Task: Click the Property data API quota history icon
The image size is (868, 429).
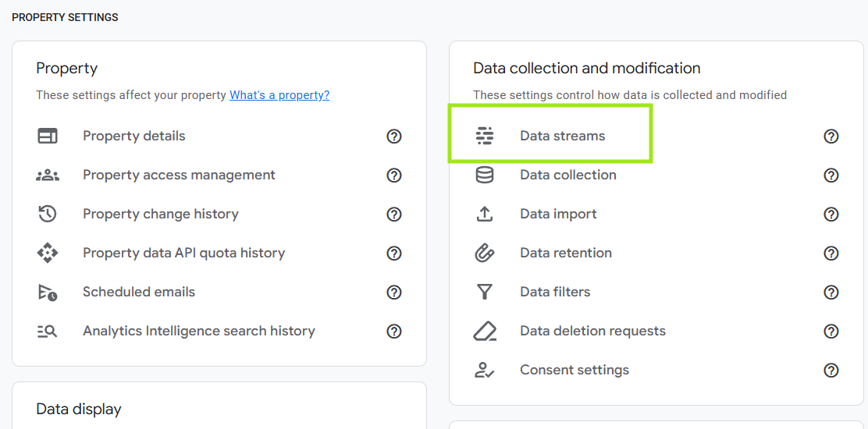Action: click(48, 253)
